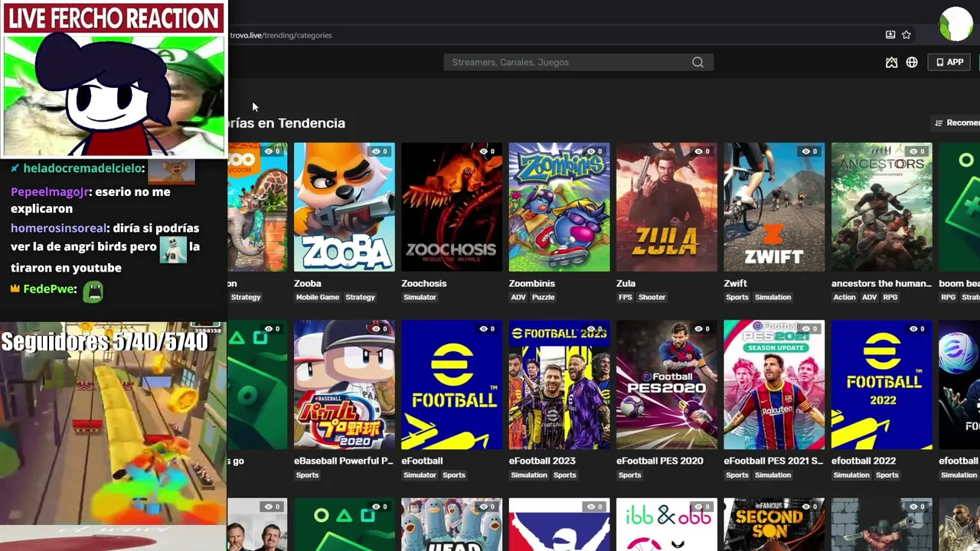The image size is (980, 551).
Task: Select the Simulator tag under Zoochosis
Action: pos(420,297)
